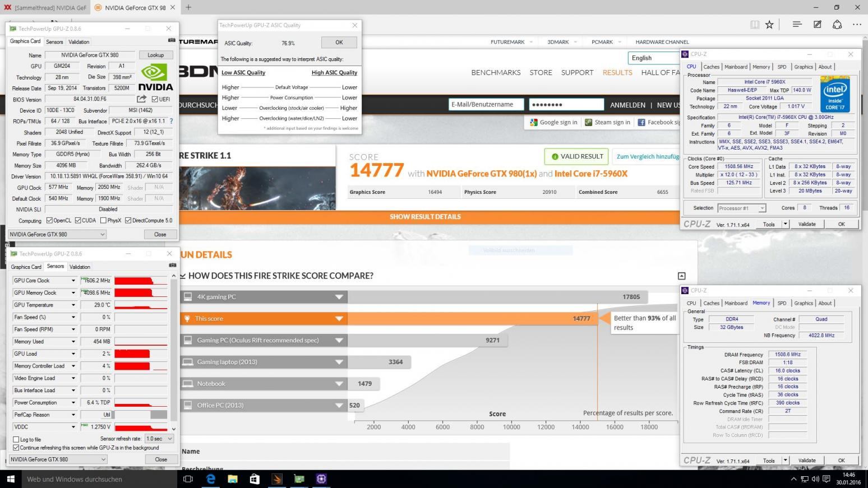Open GPU selector dropdown in Graphics Card window
Screen dimensions: 868x488
57,234
